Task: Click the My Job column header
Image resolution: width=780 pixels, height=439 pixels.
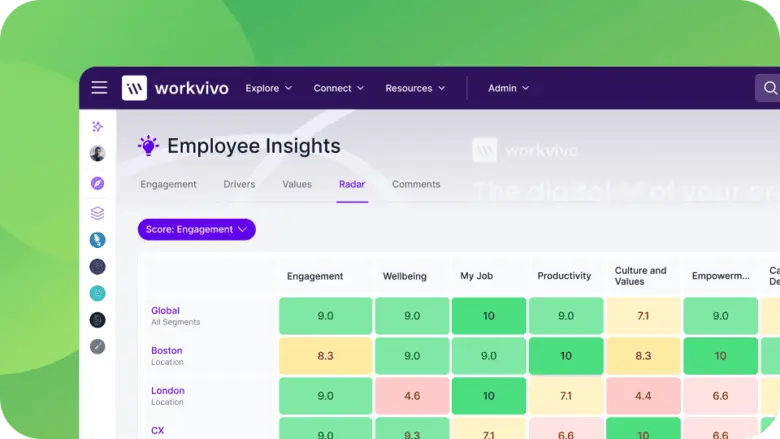Action: tap(477, 275)
